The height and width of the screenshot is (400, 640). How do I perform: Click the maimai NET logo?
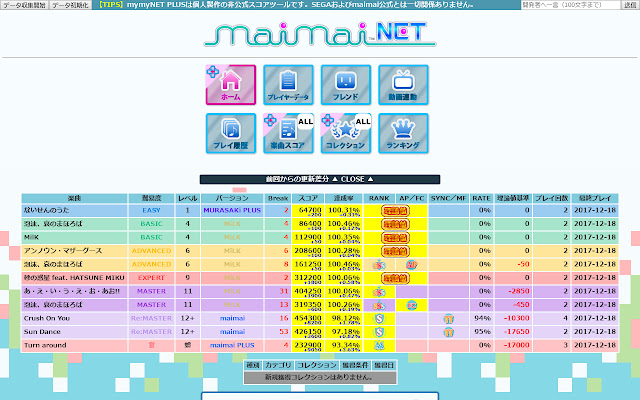320,34
